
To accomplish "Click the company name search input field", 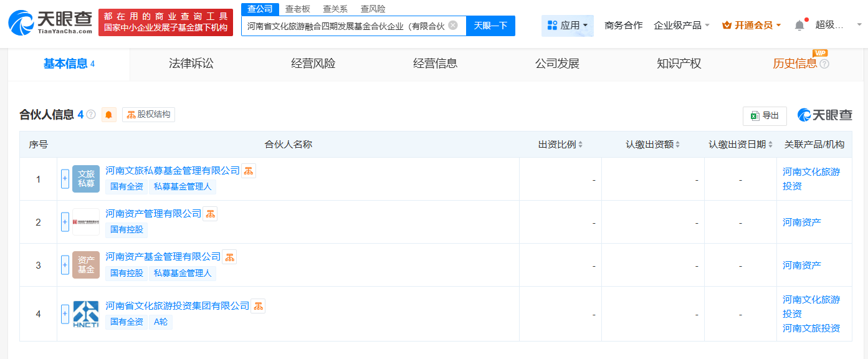I will [345, 26].
